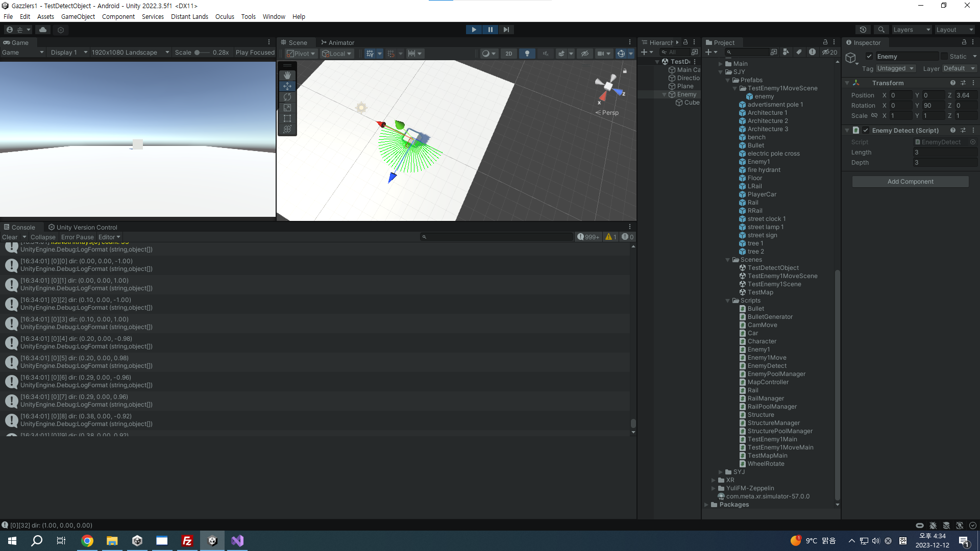Clear the Console log
The width and height of the screenshot is (980, 551).
[9, 237]
